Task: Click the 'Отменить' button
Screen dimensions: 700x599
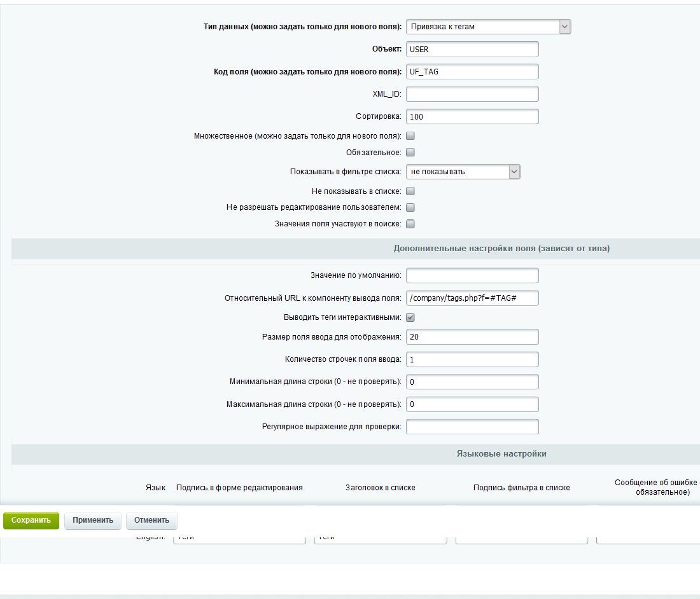Action: coord(151,520)
